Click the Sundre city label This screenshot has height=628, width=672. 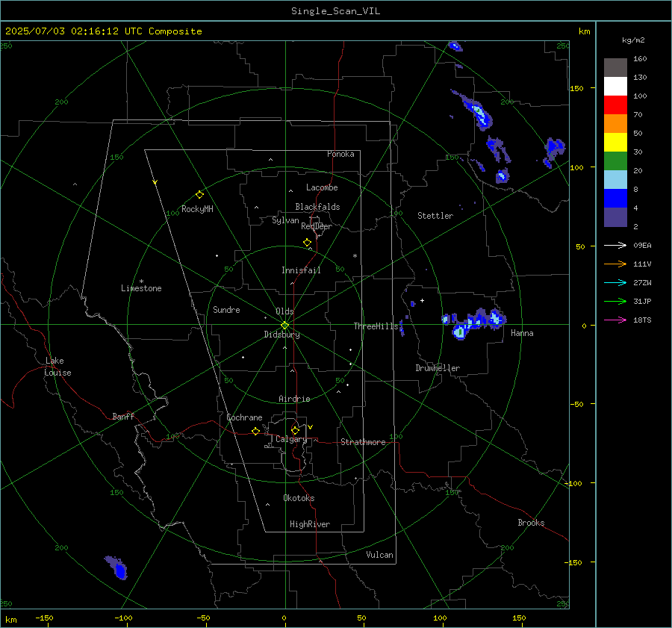pyautogui.click(x=226, y=309)
